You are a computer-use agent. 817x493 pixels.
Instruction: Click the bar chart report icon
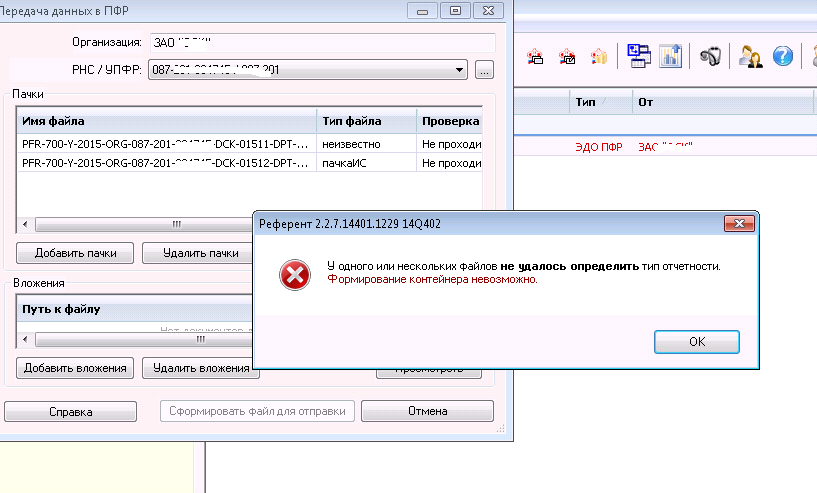[x=669, y=55]
